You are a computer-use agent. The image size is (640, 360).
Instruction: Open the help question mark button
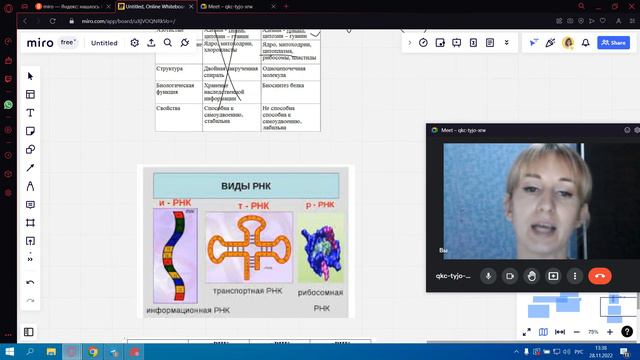(627, 332)
